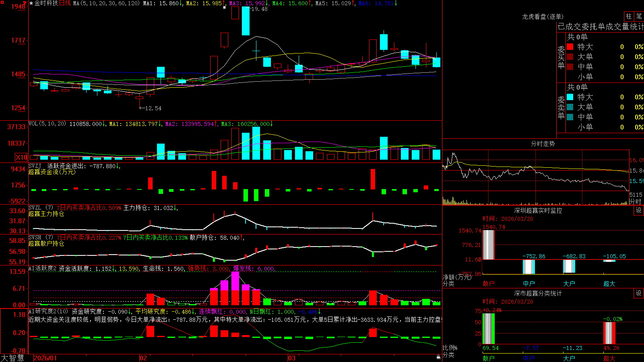Image resolution: width=644 pixels, height=362 pixels.
Task: Click the 委卖单 section label
Action: point(561,108)
